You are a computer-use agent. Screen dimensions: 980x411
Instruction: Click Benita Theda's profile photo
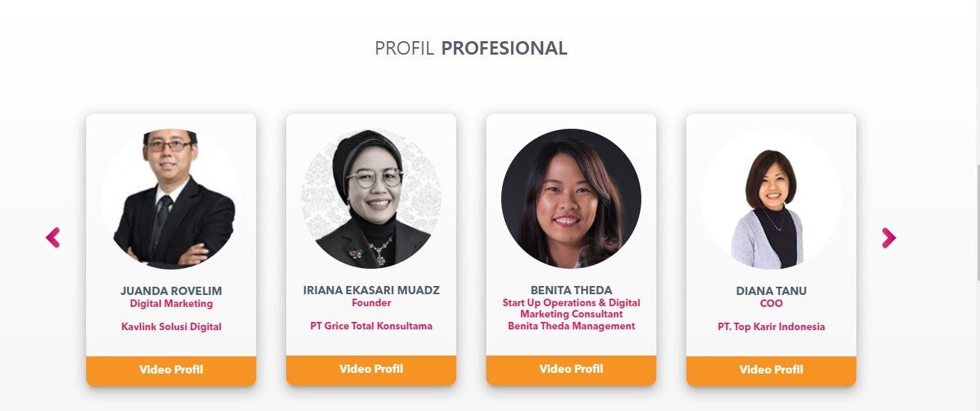pos(571,198)
